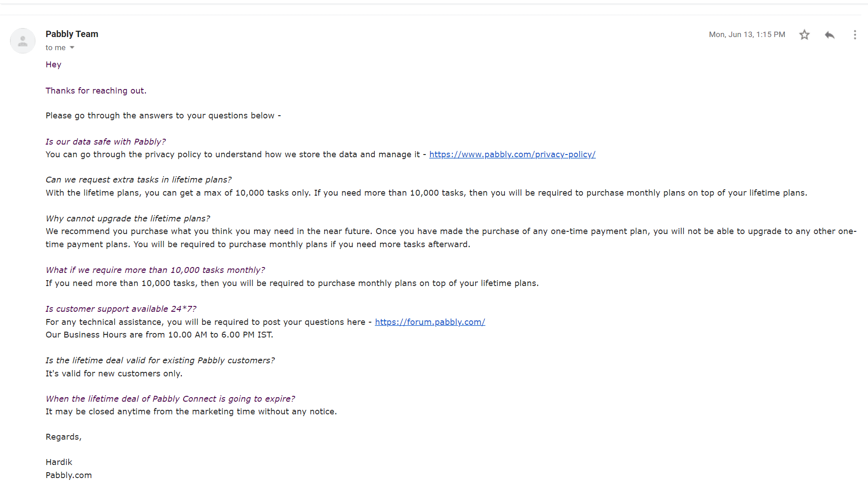Click "Can we request extra tasks" question text
The width and height of the screenshot is (868, 488).
pyautogui.click(x=138, y=180)
